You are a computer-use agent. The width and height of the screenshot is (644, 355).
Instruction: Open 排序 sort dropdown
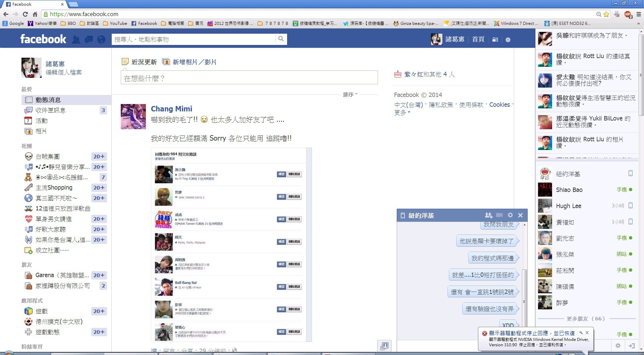pyautogui.click(x=350, y=95)
